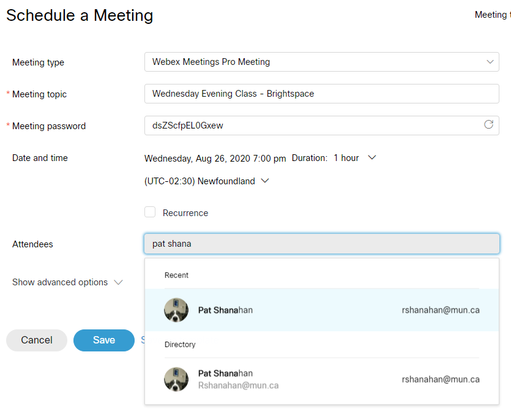Click rshanahan@mun.ca email in Recent row
The image size is (511, 420).
[441, 310]
